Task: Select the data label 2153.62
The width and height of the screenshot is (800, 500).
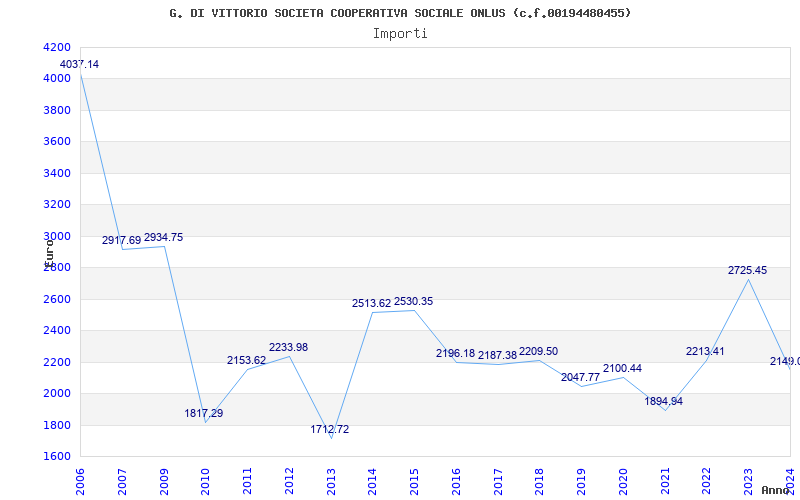Action: (246, 361)
